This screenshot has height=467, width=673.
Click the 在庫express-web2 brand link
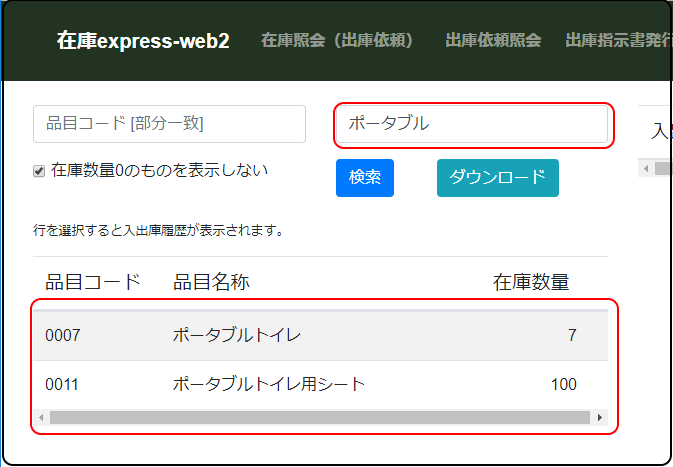tap(143, 41)
